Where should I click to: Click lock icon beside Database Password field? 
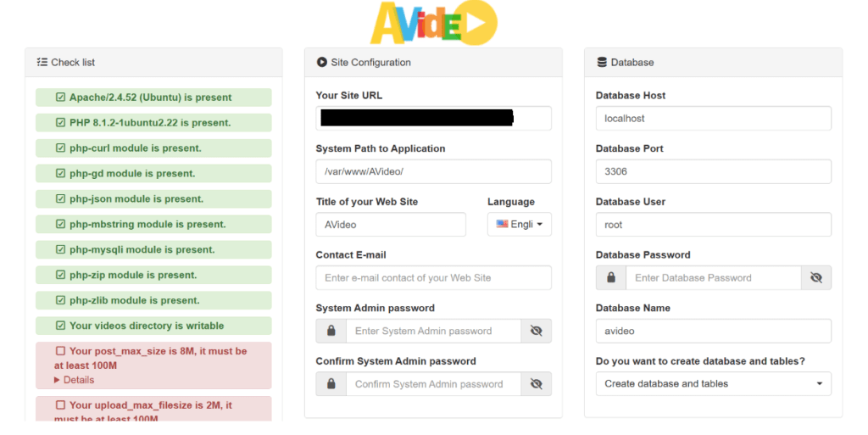[610, 277]
